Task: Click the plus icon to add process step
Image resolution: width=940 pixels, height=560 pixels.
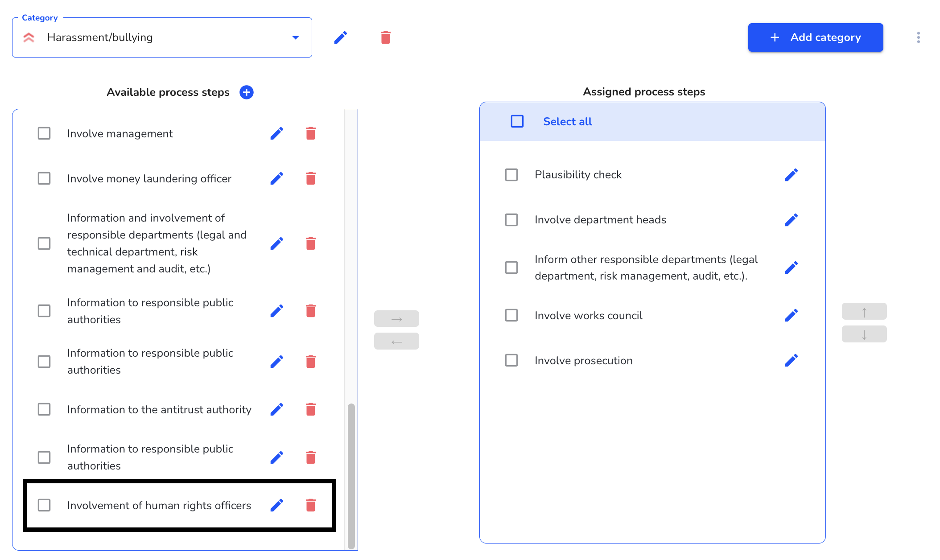Action: 247,93
